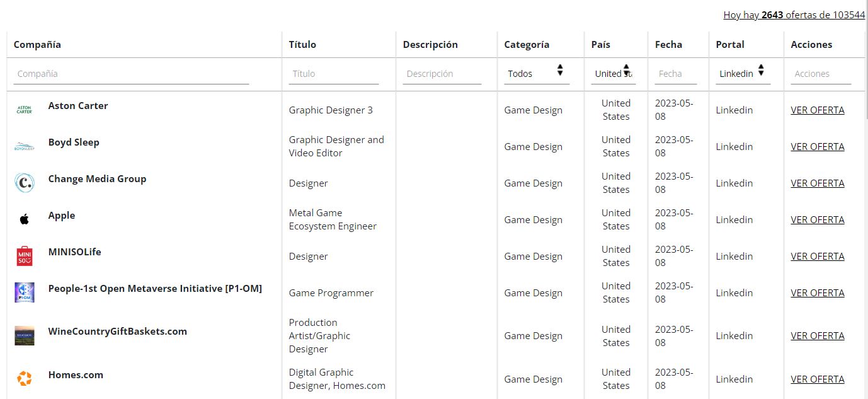868x399 pixels.
Task: Select the Boyd Sleep company name
Action: click(x=74, y=142)
